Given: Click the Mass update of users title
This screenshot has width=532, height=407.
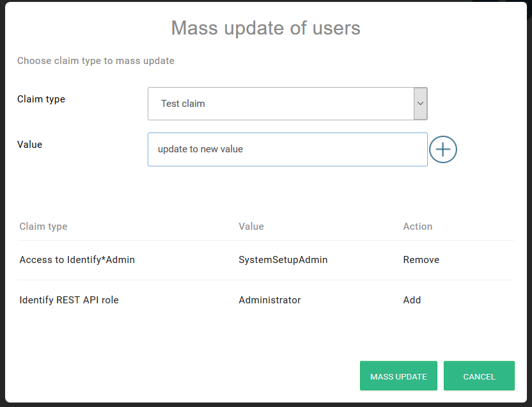Looking at the screenshot, I should click(x=265, y=28).
